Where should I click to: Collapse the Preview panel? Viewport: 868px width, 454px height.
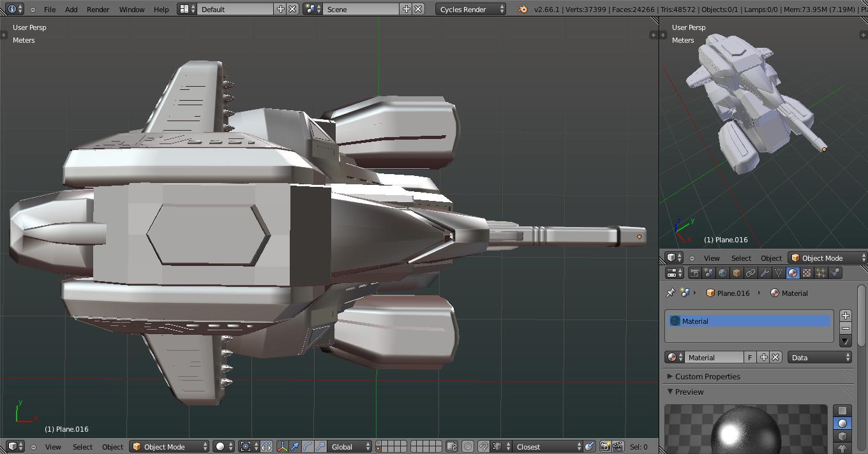tap(689, 392)
